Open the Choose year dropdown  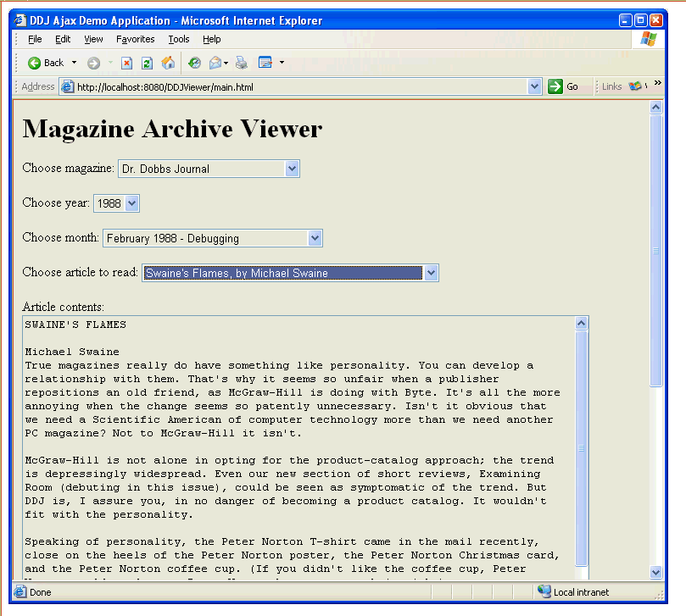[x=131, y=203]
